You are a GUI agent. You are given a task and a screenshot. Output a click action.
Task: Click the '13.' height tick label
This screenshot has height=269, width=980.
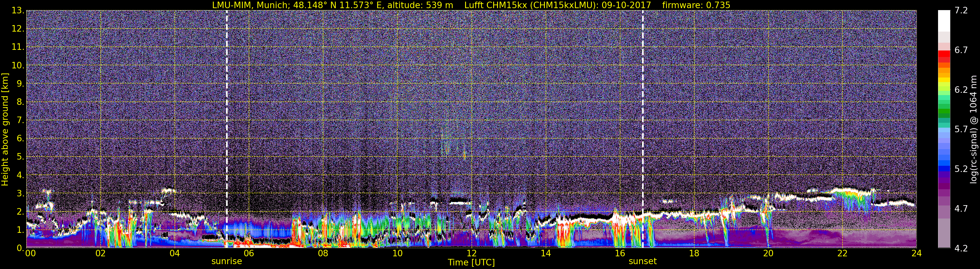coord(18,11)
